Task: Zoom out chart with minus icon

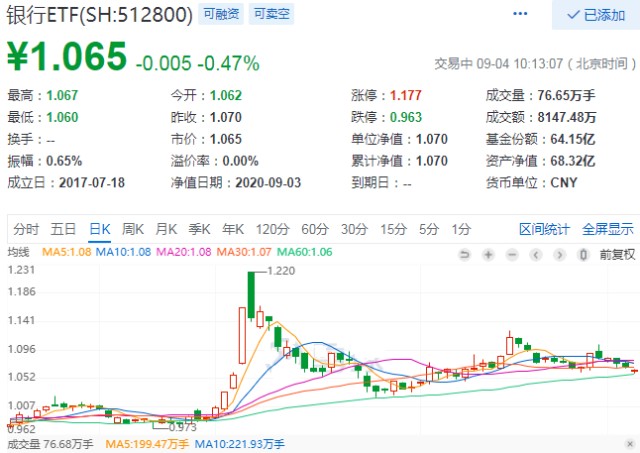Action: pyautogui.click(x=512, y=255)
